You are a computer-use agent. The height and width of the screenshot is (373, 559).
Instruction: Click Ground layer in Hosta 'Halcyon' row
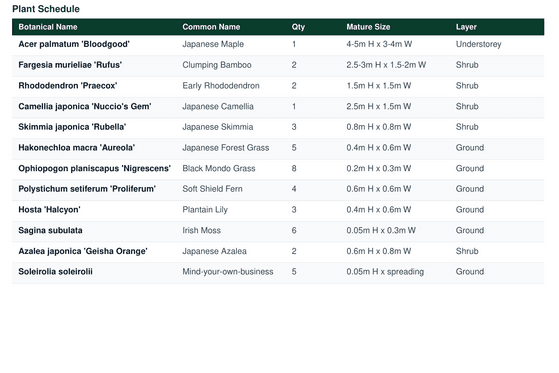pos(470,210)
